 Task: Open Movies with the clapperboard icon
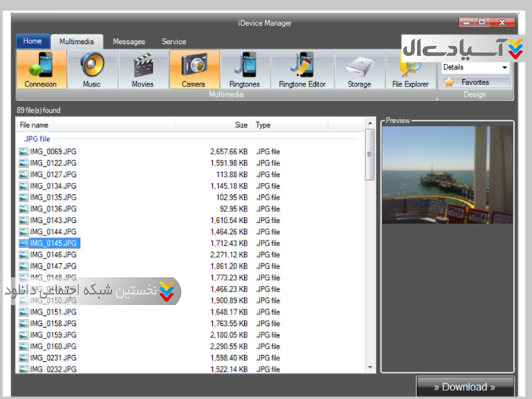pyautogui.click(x=142, y=70)
